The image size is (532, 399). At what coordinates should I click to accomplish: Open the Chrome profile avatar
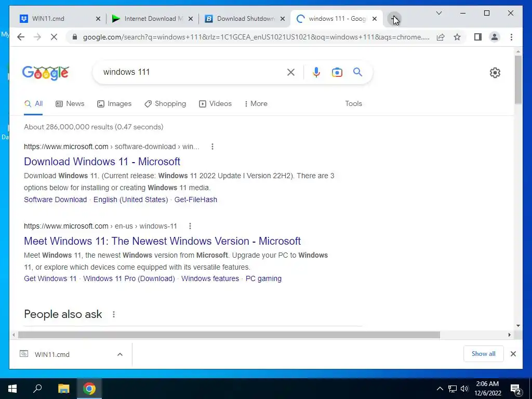coord(495,37)
